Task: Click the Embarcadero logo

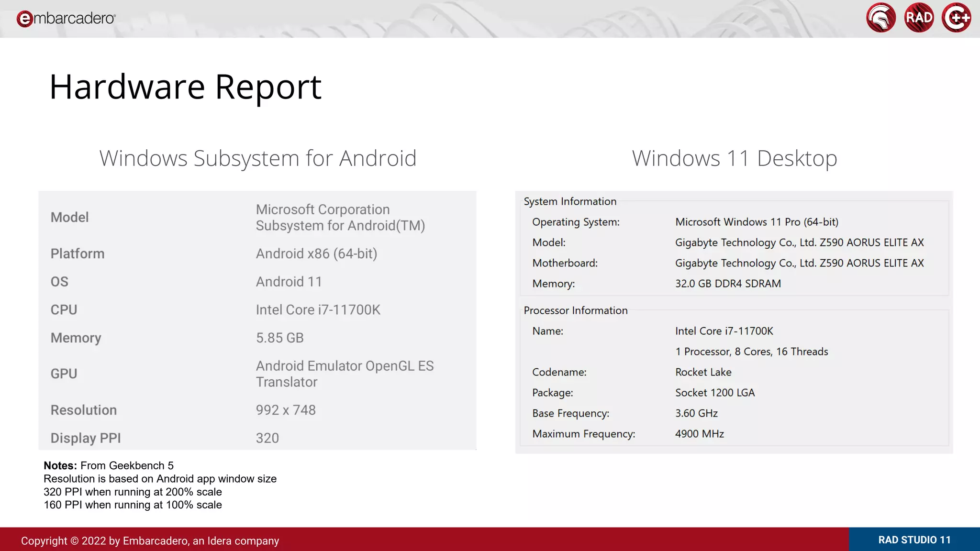Action: pos(66,19)
